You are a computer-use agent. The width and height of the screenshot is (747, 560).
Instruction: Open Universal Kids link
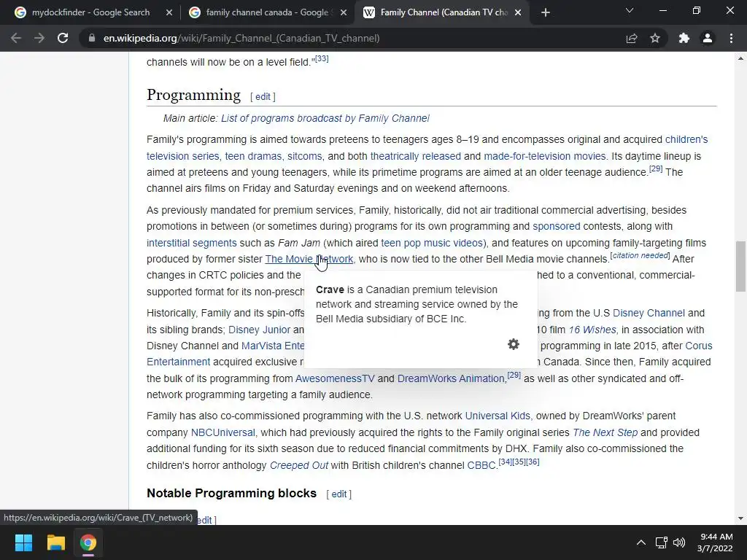(x=498, y=416)
